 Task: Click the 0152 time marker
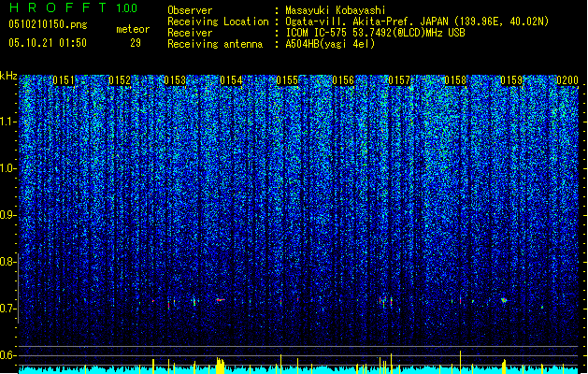point(120,80)
